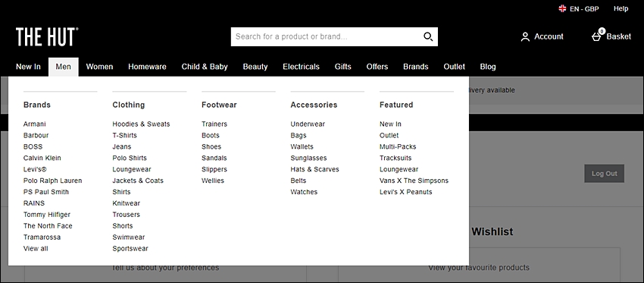This screenshot has height=283, width=644.
Task: Open the Gifts navigation menu
Action: point(343,67)
